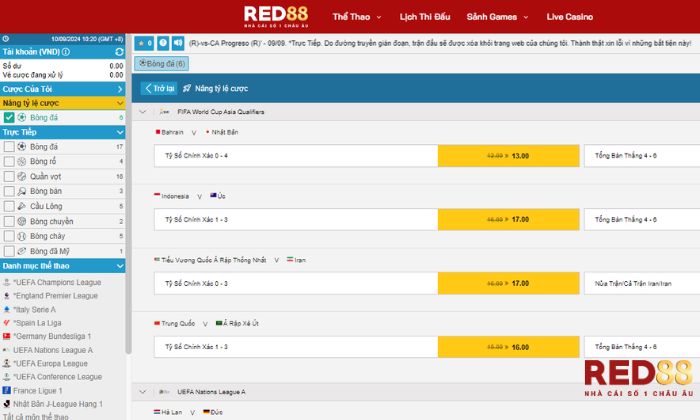Image resolution: width=700 pixels, height=420 pixels.
Task: Check the Bóng bàn checkbox
Action: pos(9,191)
